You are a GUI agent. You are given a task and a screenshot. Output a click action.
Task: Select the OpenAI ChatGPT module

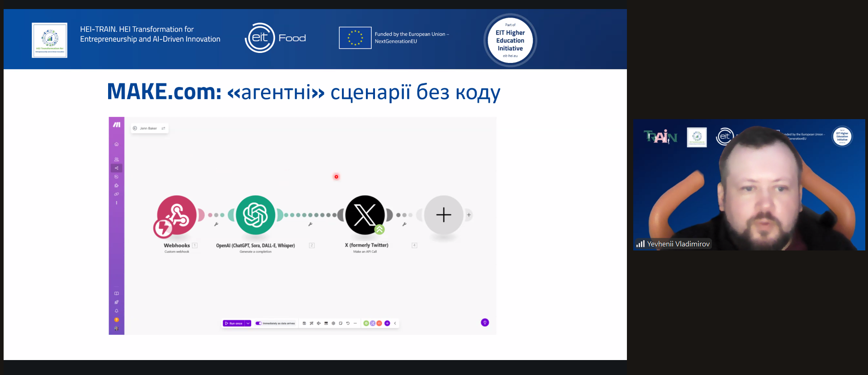pos(256,215)
